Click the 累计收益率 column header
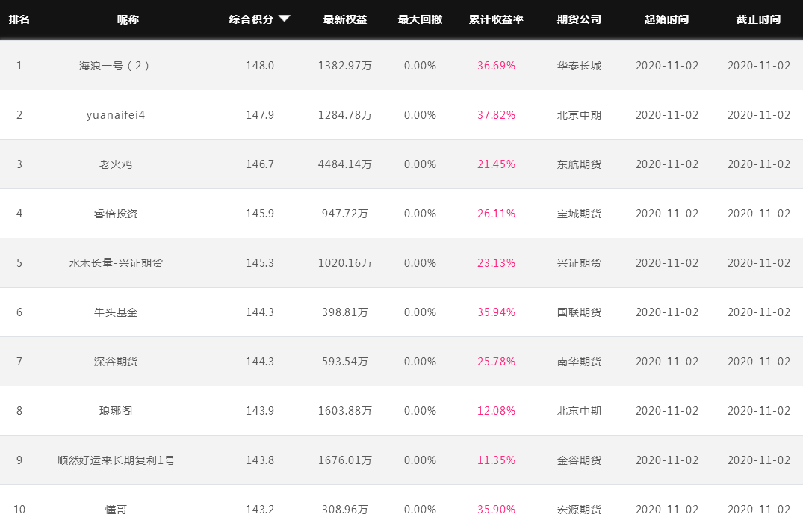803x532 pixels. click(x=496, y=19)
